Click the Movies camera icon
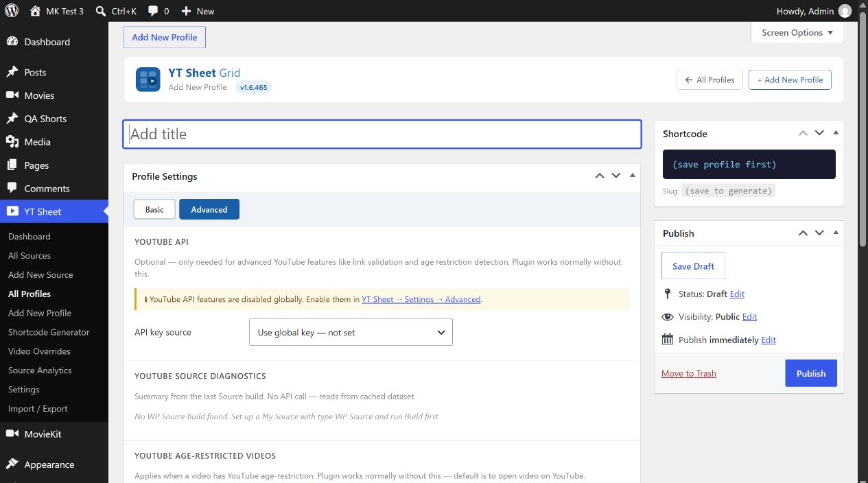 [12, 95]
